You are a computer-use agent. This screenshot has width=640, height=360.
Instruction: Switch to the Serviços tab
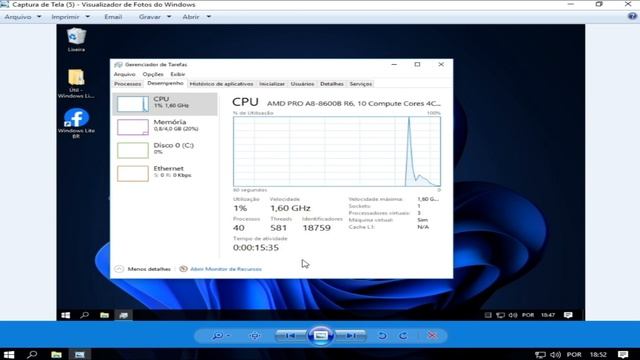coord(360,84)
